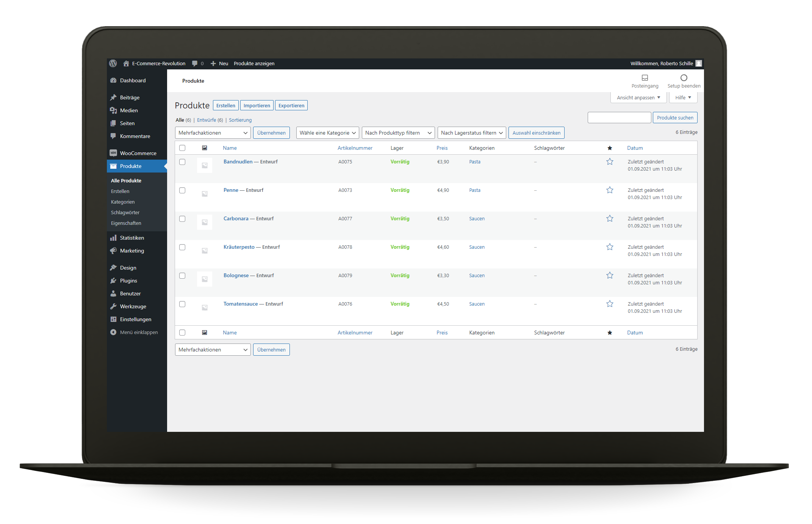Open the Bolognese product link

click(x=236, y=275)
